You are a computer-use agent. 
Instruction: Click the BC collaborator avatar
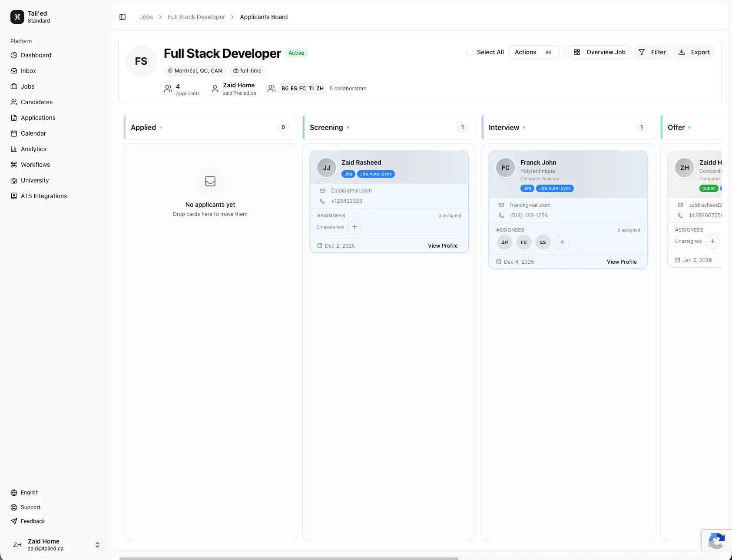pos(285,89)
